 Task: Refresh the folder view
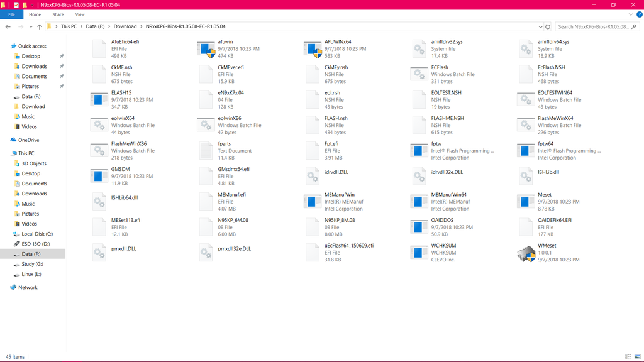click(x=548, y=26)
